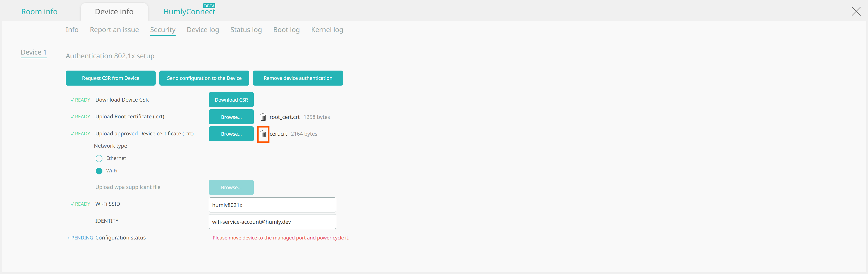The image size is (868, 277).
Task: Open the Kernel log sub-tab
Action: pos(327,30)
